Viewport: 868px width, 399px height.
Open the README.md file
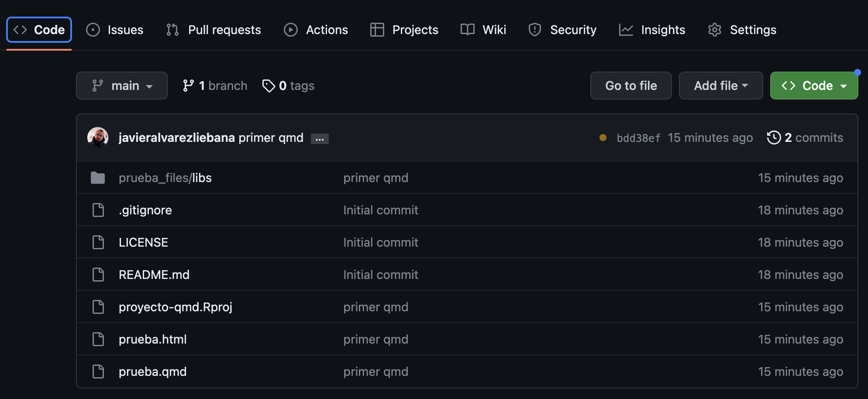pos(154,275)
